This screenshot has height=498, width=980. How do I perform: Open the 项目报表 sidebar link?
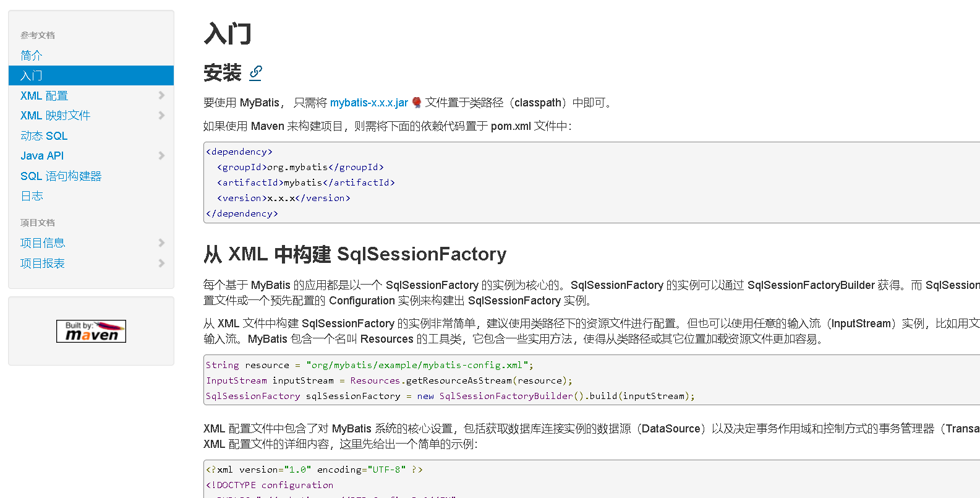[x=43, y=264]
